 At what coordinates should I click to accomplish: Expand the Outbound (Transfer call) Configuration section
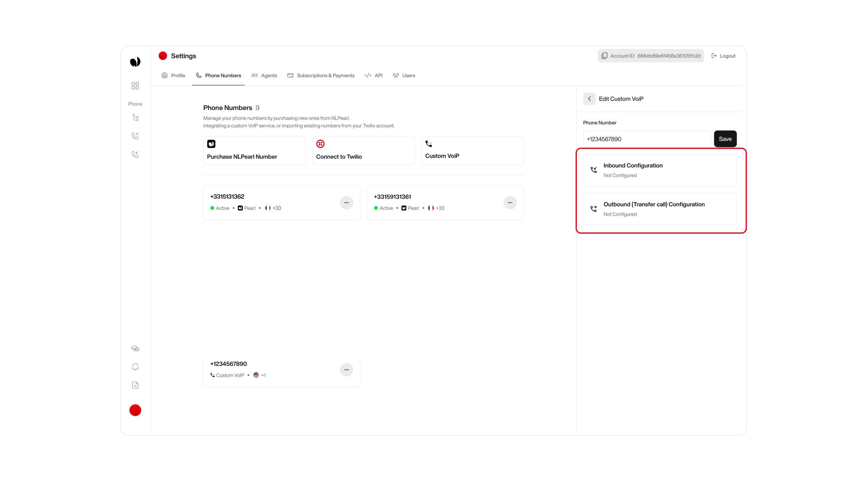click(659, 209)
